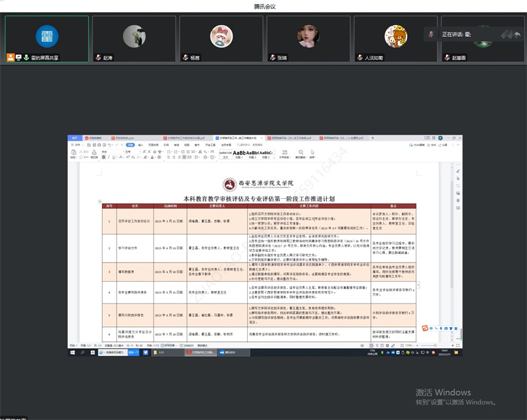Viewport: 527px width, 420px height.
Task: Switch to the 插入 ribbon tab
Action: click(x=140, y=144)
